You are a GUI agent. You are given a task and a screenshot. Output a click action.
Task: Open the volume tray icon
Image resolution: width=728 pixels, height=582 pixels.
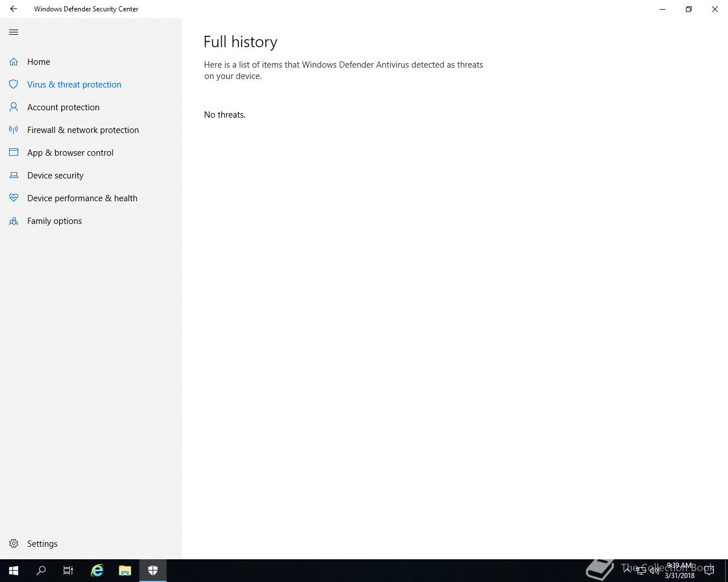(655, 571)
